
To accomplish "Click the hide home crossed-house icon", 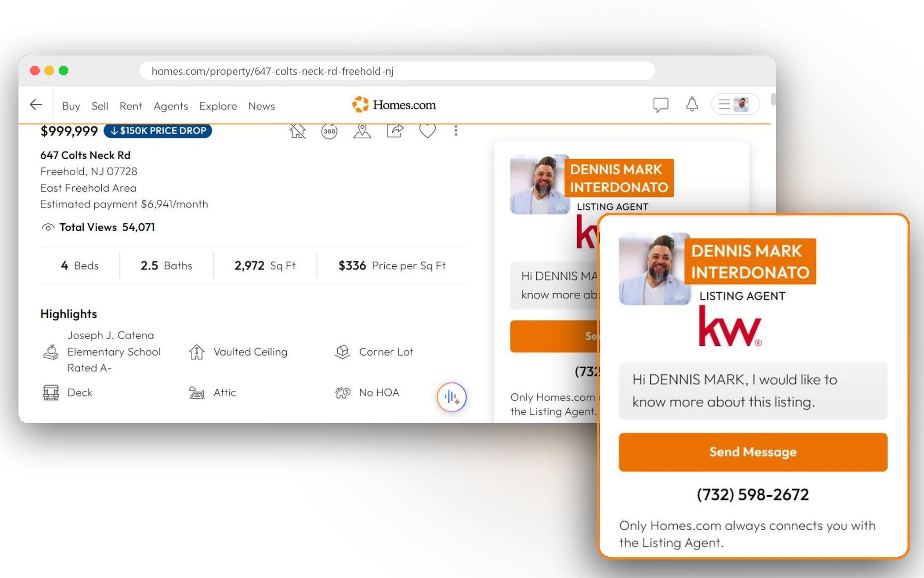I will (298, 131).
